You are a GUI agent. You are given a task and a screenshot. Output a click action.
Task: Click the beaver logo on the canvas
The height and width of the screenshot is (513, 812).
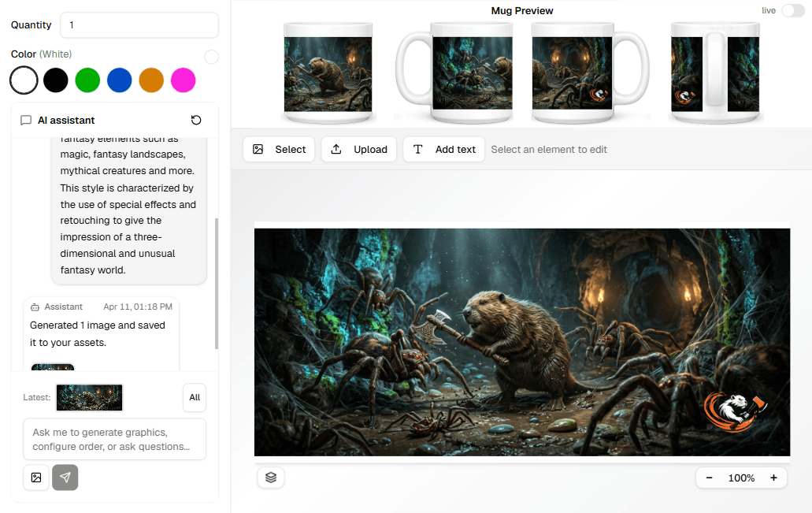click(736, 413)
